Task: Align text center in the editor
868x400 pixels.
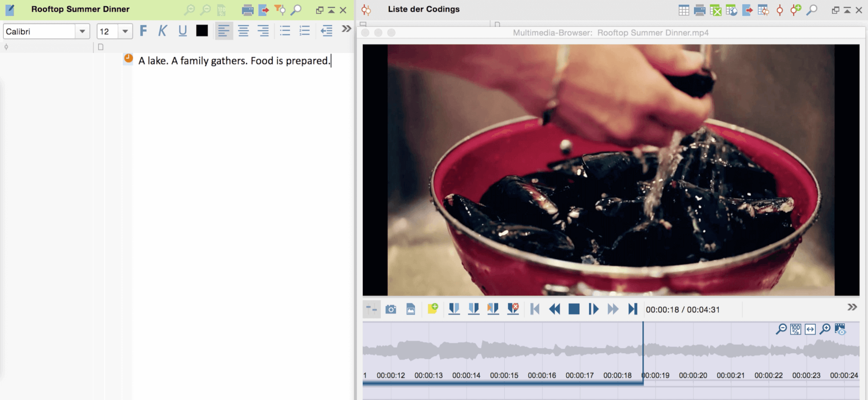Action: [243, 31]
